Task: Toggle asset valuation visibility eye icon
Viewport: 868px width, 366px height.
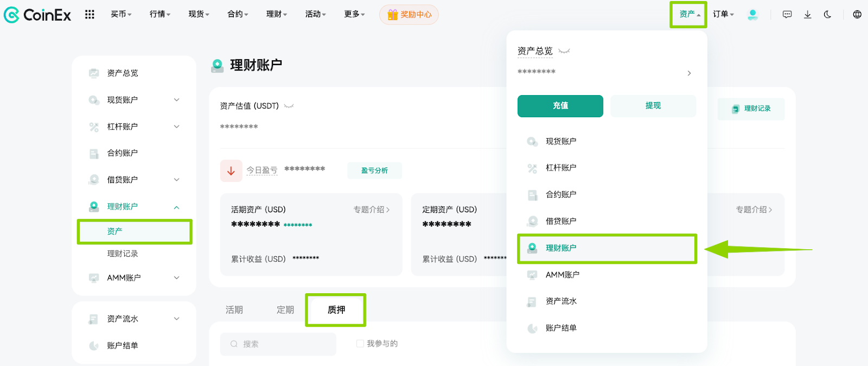Action: (289, 106)
